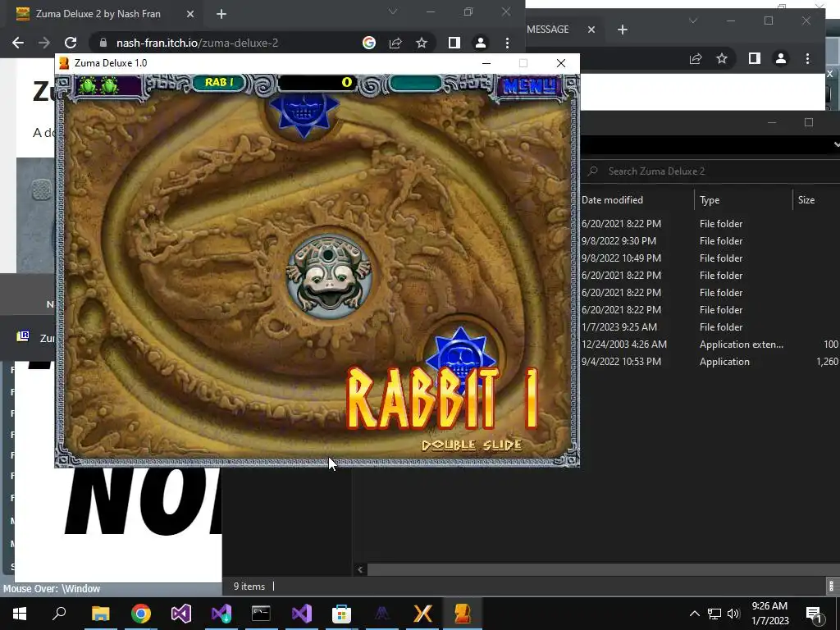
Task: Switch to Zuma Deluxe taskbar icon
Action: pos(463,614)
